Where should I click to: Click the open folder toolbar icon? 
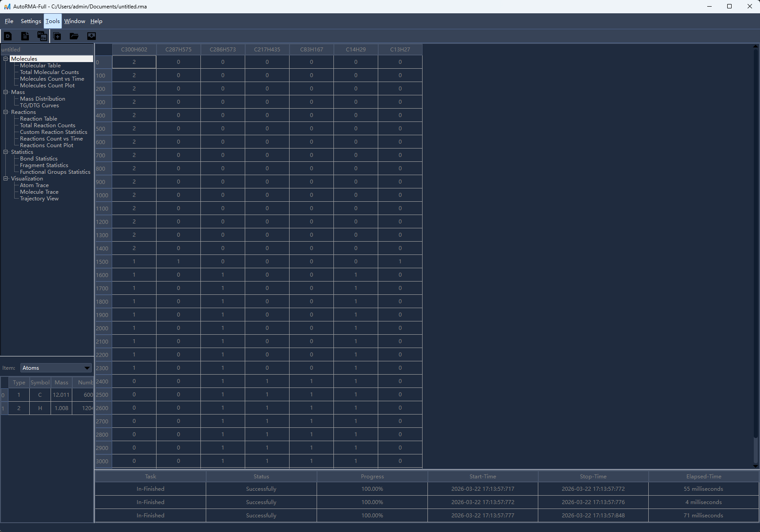click(74, 36)
